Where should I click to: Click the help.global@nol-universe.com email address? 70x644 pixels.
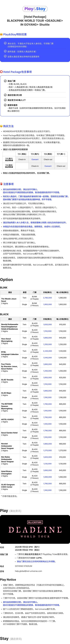[x=28, y=571]
